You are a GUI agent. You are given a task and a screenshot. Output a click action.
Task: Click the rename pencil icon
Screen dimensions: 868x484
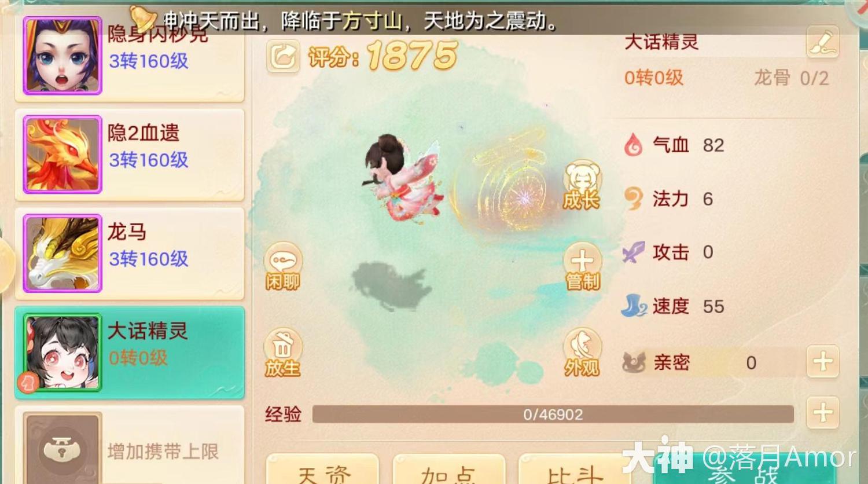[x=822, y=42]
